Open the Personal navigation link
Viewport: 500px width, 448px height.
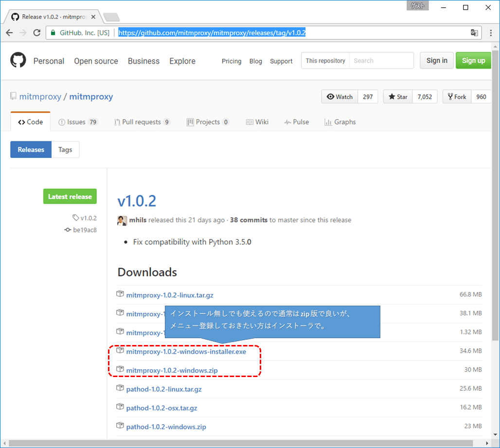49,61
